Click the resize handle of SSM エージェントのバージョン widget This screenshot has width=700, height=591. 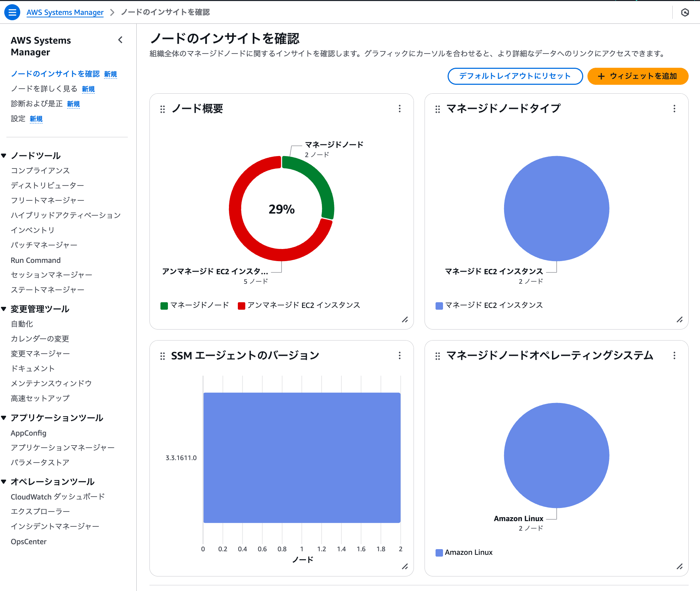[405, 567]
